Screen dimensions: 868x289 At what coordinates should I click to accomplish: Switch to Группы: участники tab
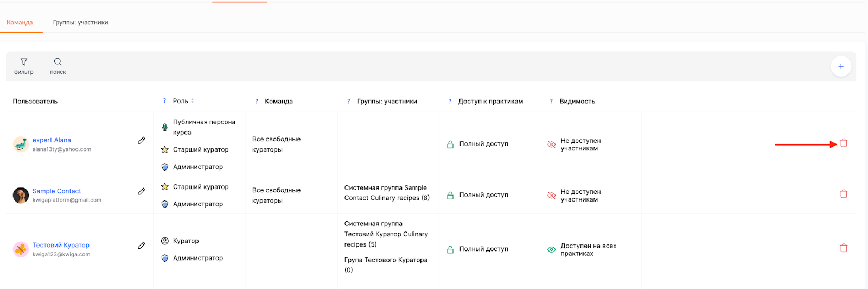[x=80, y=22]
